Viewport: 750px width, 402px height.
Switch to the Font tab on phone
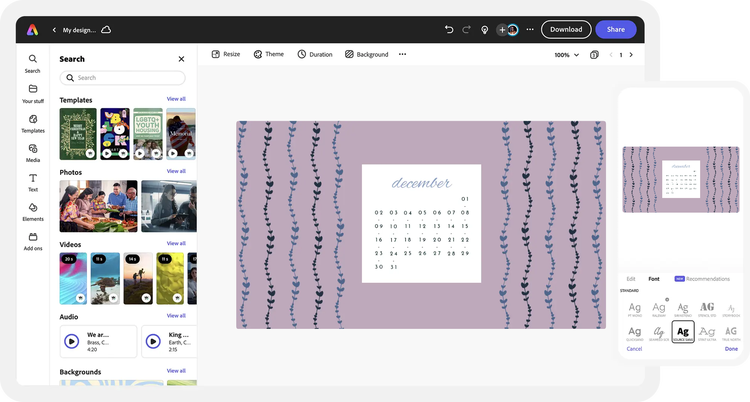[x=653, y=279]
